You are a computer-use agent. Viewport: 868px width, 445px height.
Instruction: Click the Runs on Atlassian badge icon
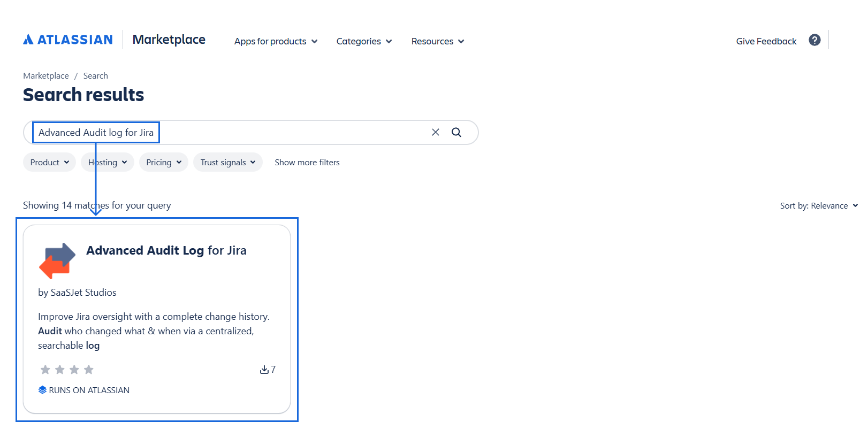(x=43, y=390)
